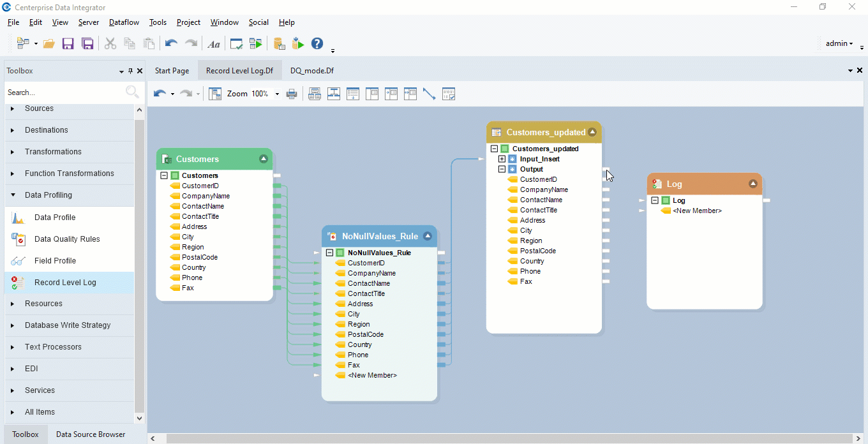The width and height of the screenshot is (868, 444).
Task: Expand the Input_Insert node in Customers_updated
Action: [x=502, y=159]
